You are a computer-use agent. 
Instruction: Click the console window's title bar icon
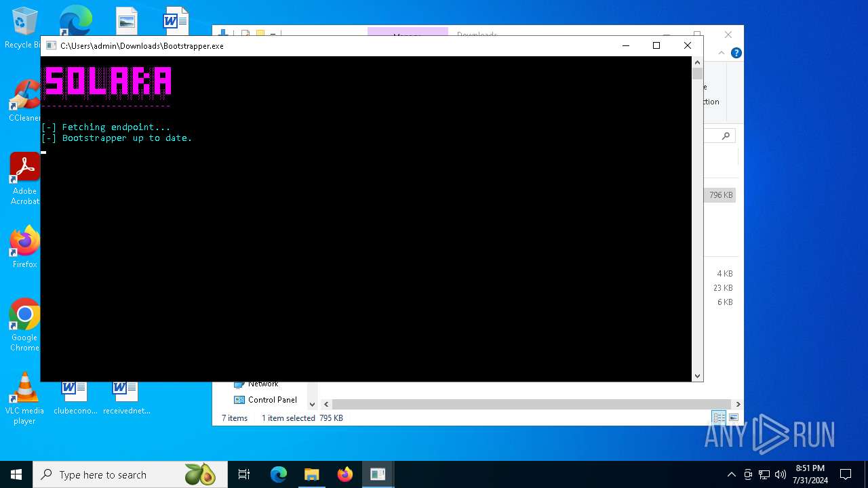[51, 46]
